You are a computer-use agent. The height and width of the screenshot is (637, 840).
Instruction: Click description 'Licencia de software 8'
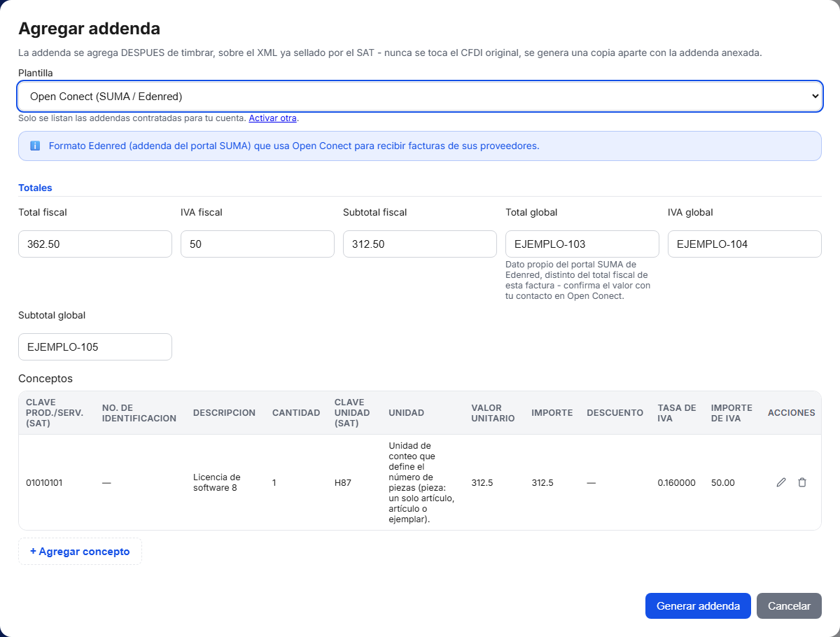(217, 482)
